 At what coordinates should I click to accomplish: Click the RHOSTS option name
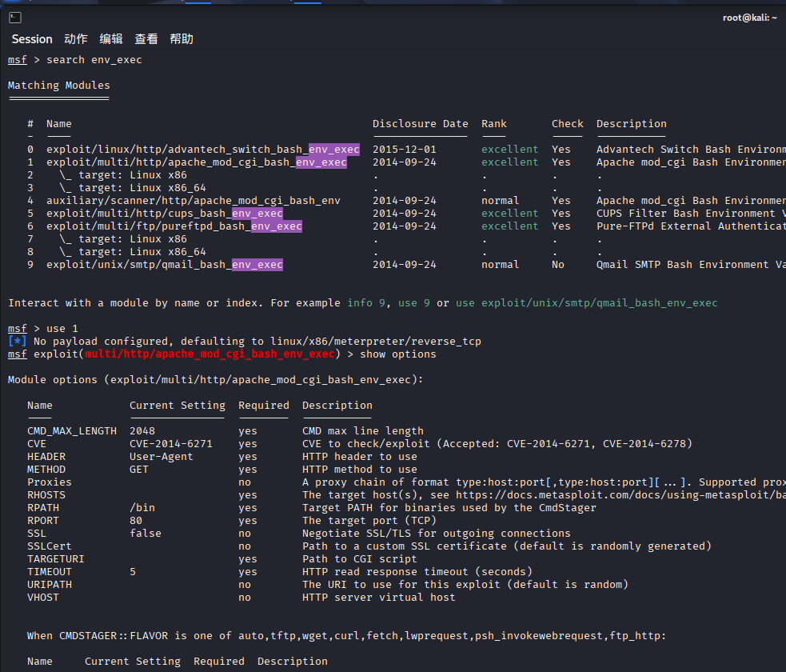pos(46,495)
